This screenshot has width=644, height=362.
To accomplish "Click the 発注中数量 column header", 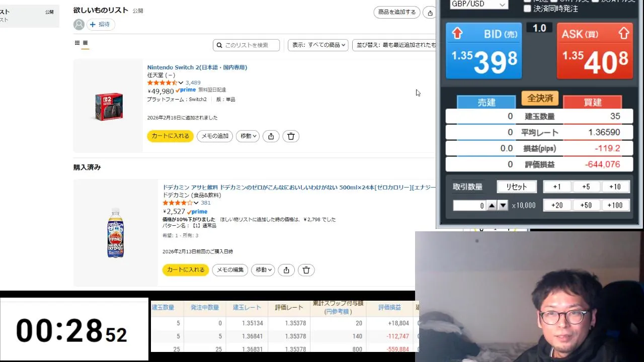I will 205,308.
